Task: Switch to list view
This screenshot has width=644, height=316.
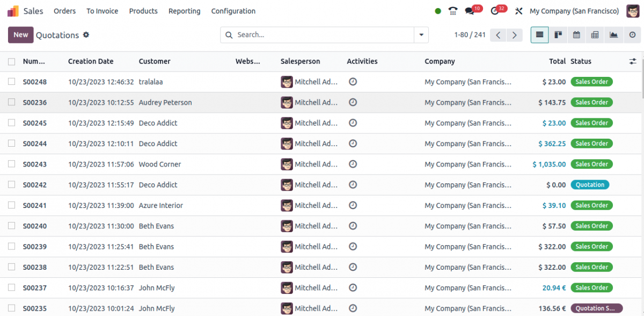Action: coord(539,35)
